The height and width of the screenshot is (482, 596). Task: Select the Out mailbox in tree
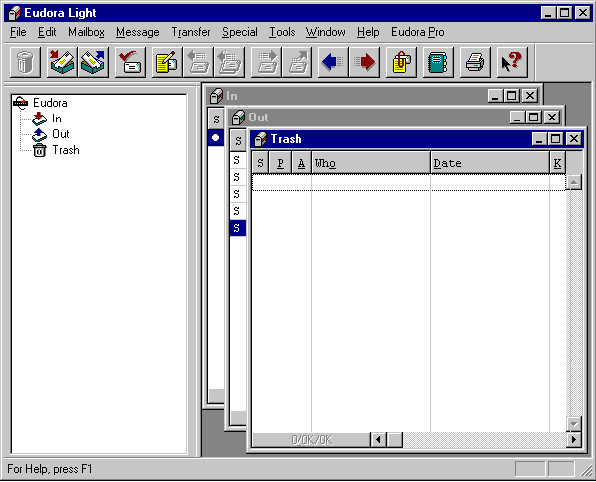click(x=61, y=134)
